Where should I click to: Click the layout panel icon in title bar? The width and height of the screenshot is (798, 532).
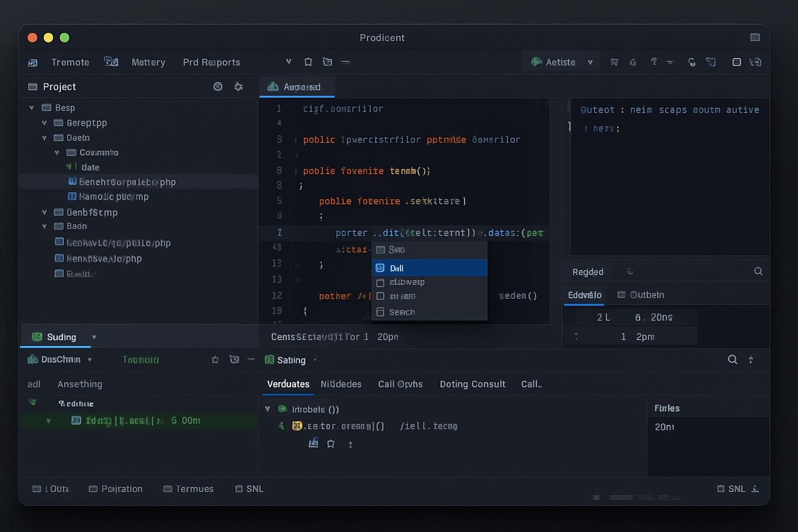point(755,37)
